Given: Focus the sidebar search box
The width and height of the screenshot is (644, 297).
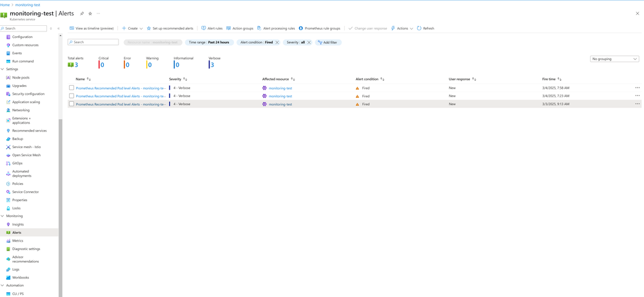Looking at the screenshot, I should pyautogui.click(x=24, y=28).
